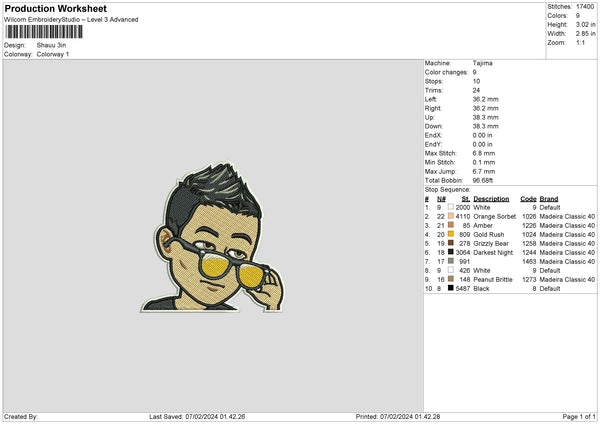
Task: Click the 'St.' column header
Action: click(x=466, y=199)
